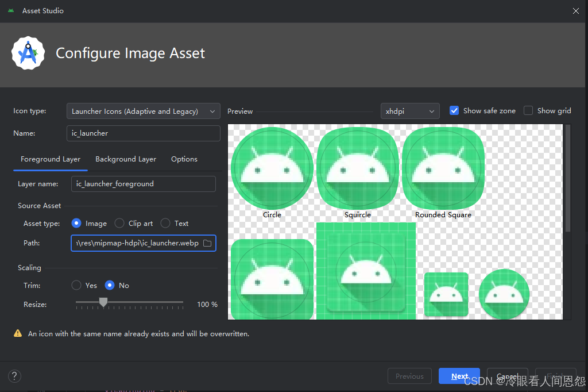The image size is (588, 392).
Task: Select the Circle icon preview
Action: pos(272,168)
